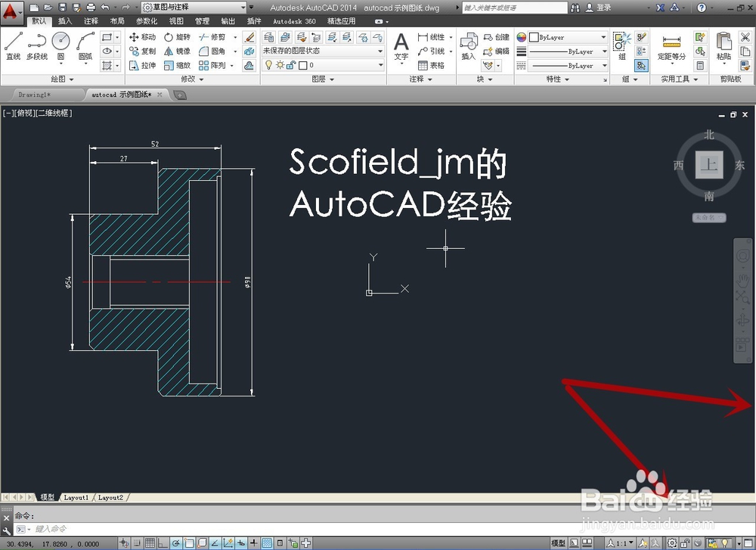Click the [俯视] view control label
The image size is (756, 550).
pos(26,113)
